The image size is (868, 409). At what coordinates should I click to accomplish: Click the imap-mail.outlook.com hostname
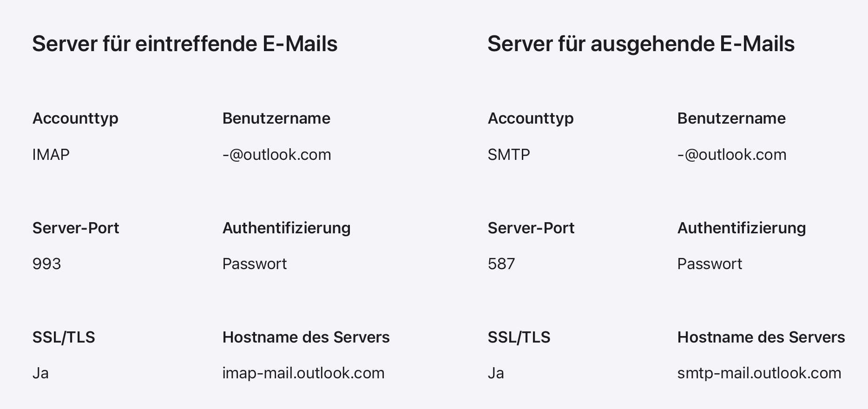tap(303, 373)
